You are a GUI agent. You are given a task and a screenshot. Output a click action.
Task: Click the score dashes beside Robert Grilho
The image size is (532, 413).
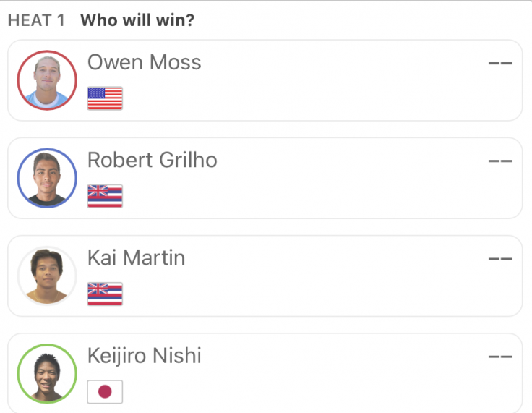click(500, 161)
